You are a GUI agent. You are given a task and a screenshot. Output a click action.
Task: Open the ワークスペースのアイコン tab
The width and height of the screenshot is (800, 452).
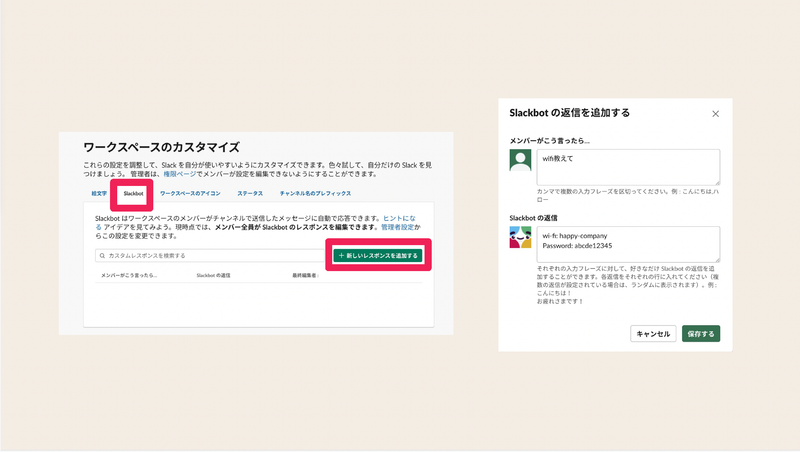(190, 193)
